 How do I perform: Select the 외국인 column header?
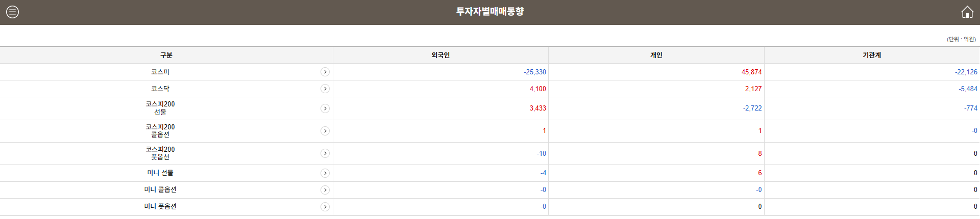440,55
